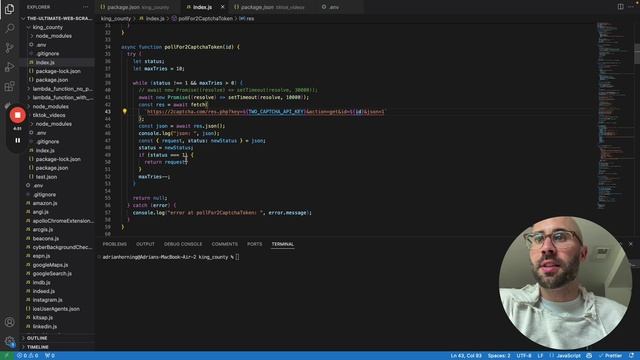Image resolution: width=640 pixels, height=360 pixels.
Task: Click the yellow lightbulb on line 43
Action: click(125, 111)
